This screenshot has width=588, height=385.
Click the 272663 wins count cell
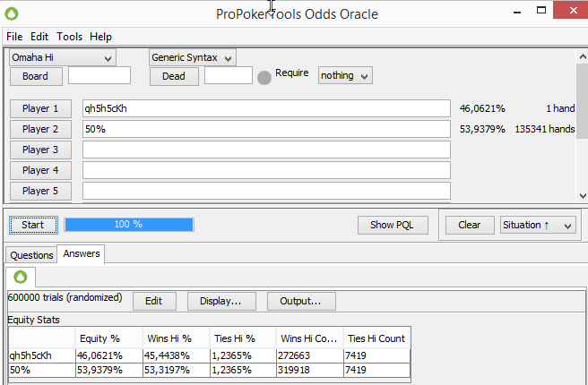point(309,355)
